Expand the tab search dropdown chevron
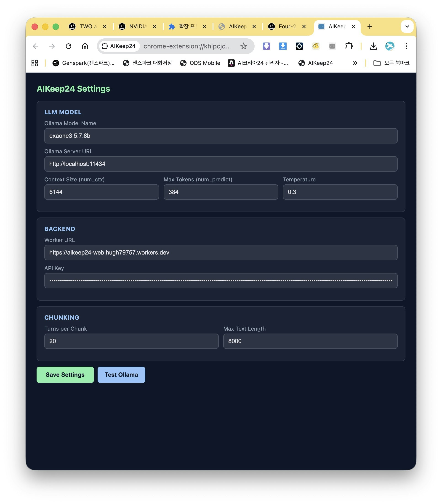The width and height of the screenshot is (442, 504). tap(407, 26)
